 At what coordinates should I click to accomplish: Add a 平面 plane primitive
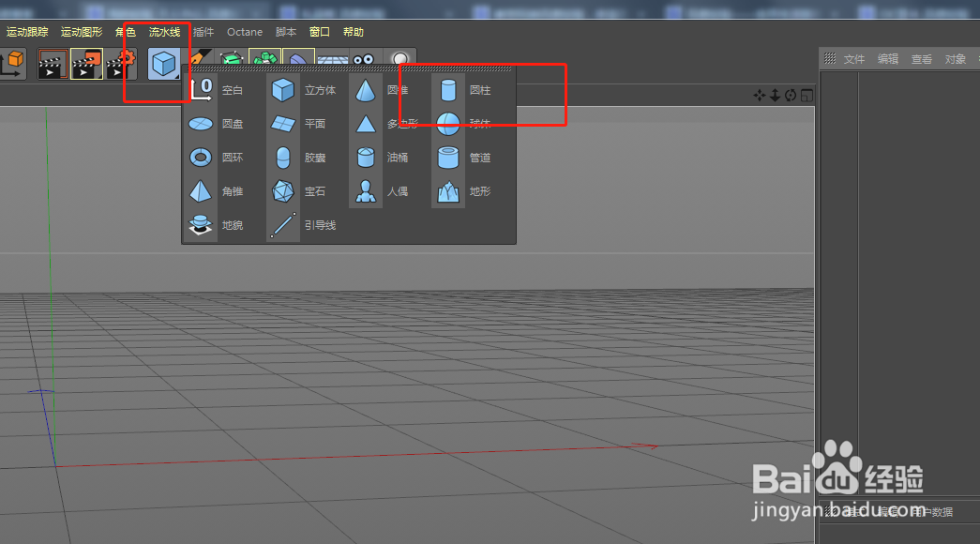[x=299, y=124]
